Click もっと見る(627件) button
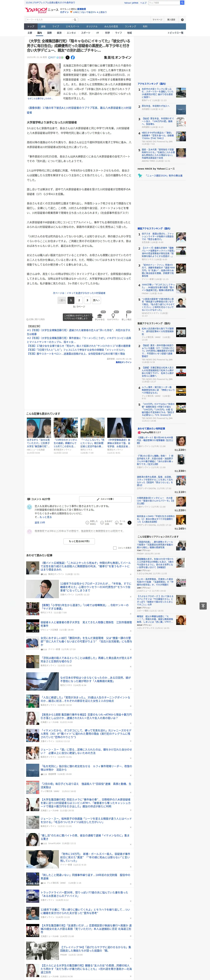210x980 pixels. tap(79, 541)
